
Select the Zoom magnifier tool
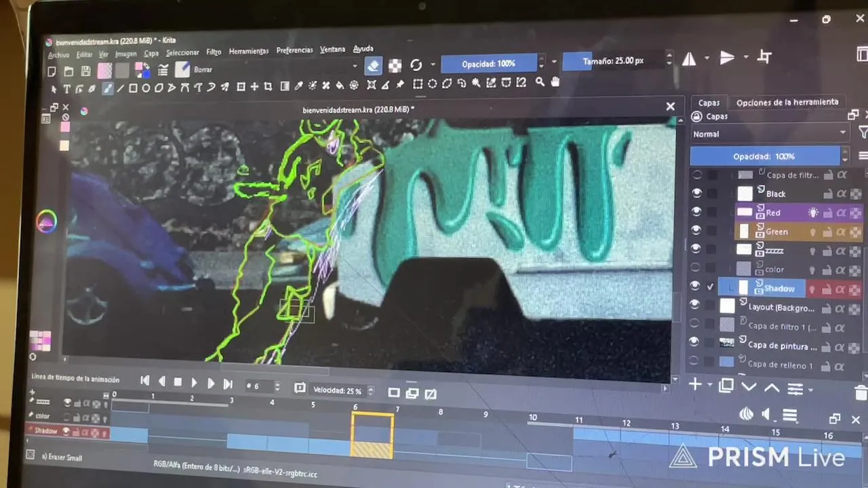[x=540, y=82]
